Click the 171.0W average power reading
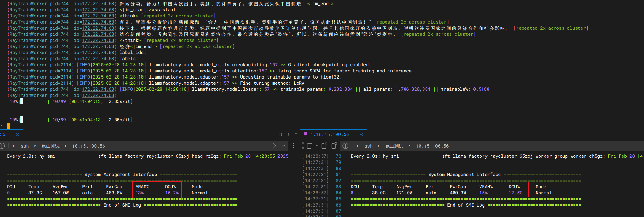The height and width of the screenshot is (217, 644). [x=404, y=193]
